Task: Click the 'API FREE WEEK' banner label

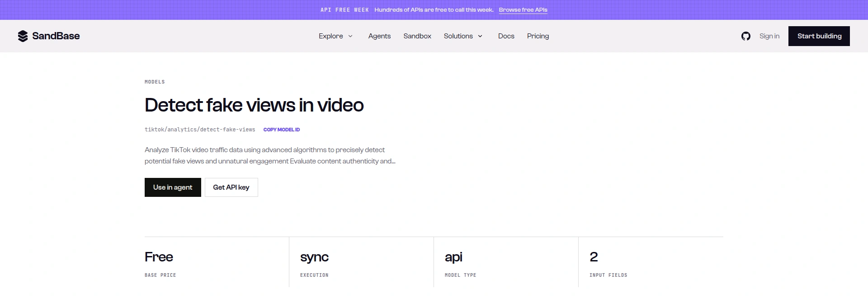Action: [344, 10]
